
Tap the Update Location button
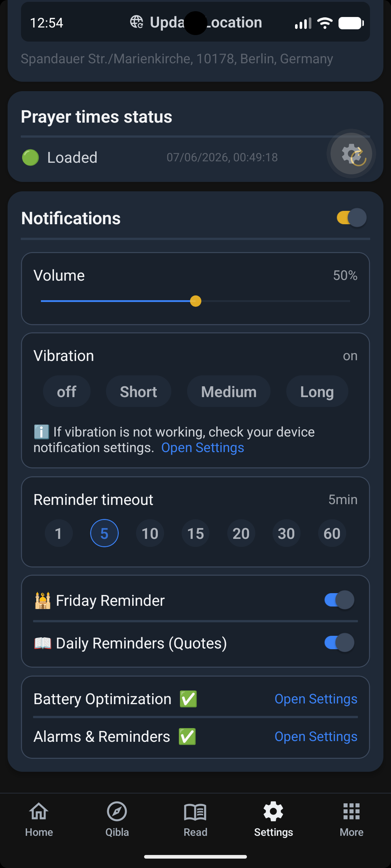point(195,22)
